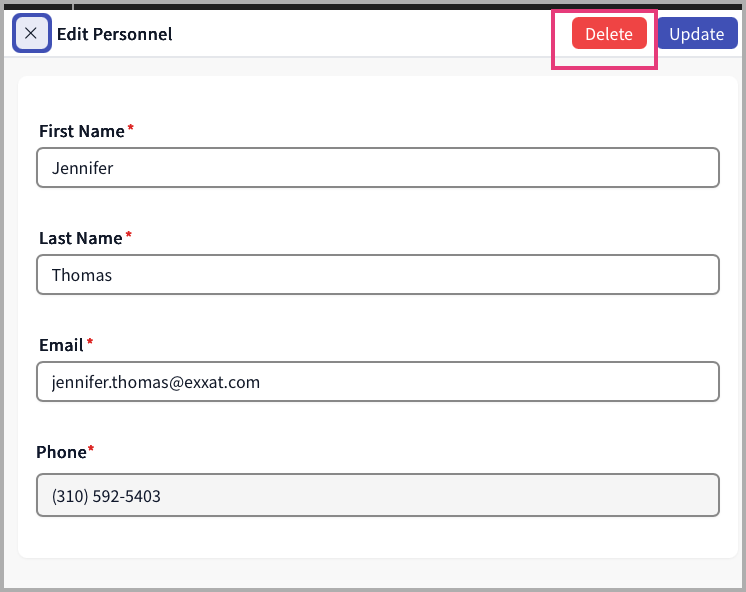This screenshot has width=746, height=592.
Task: Click the jennifer.thomas@exxat.com address text
Action: [x=156, y=382]
